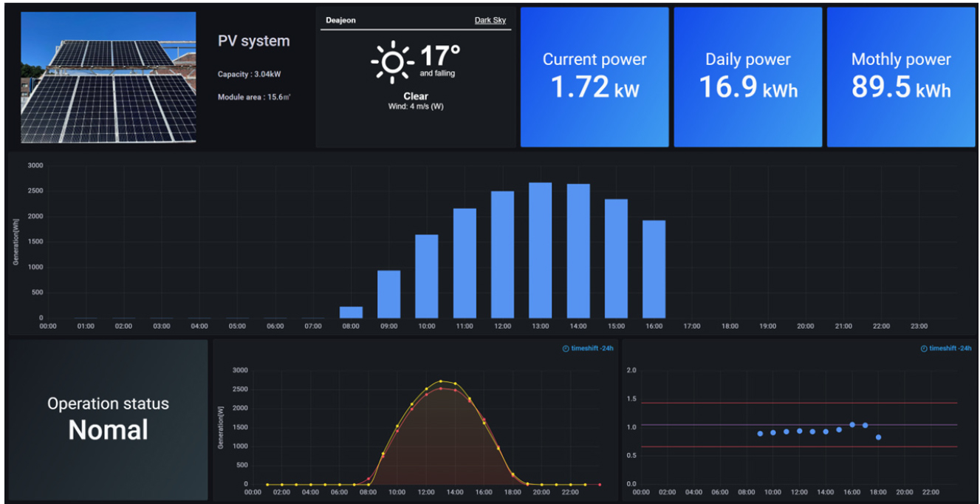This screenshot has width=980, height=504.
Task: Click the Deajeon location label
Action: point(340,21)
